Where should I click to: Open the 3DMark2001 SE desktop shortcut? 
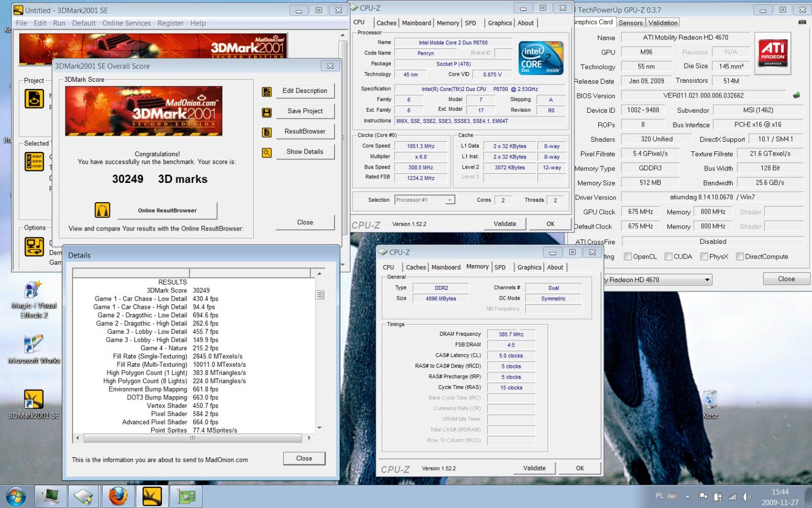pyautogui.click(x=33, y=404)
